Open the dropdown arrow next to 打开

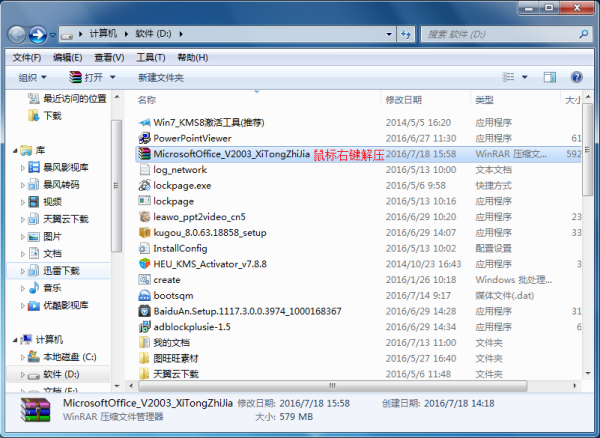point(112,78)
